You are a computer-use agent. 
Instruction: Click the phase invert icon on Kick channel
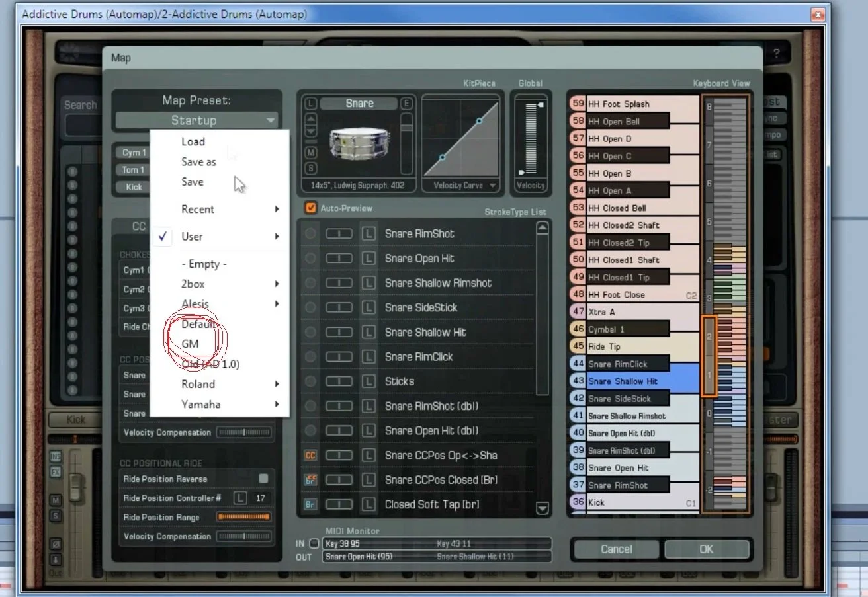(x=56, y=545)
